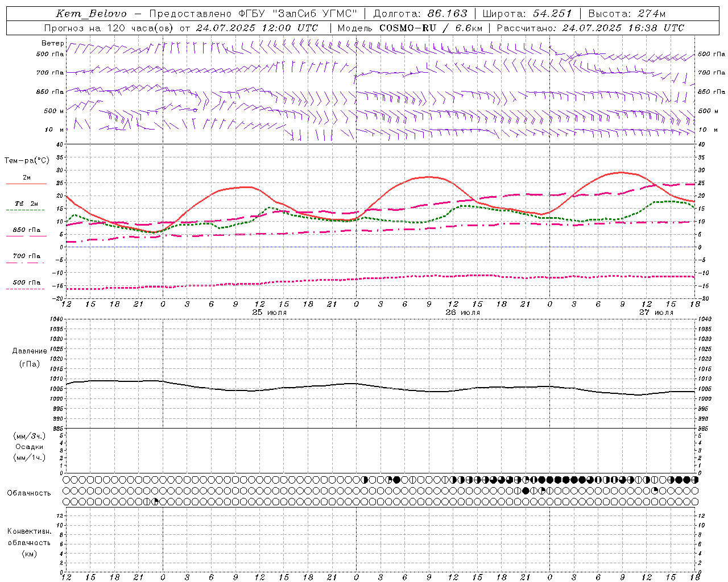The width and height of the screenshot is (728, 582).
Task: Click the 27 июля date label
Action: pyautogui.click(x=656, y=313)
